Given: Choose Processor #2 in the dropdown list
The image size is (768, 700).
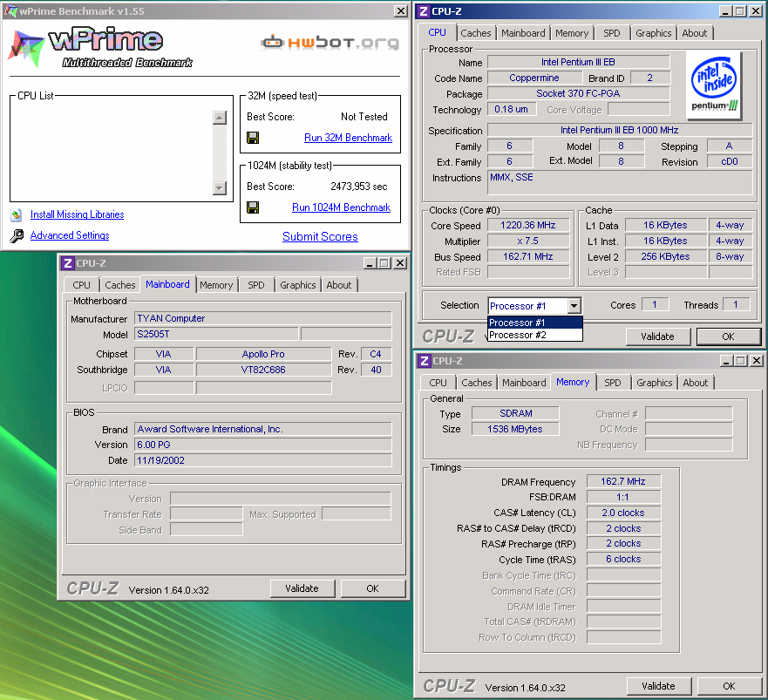Looking at the screenshot, I should 535,335.
